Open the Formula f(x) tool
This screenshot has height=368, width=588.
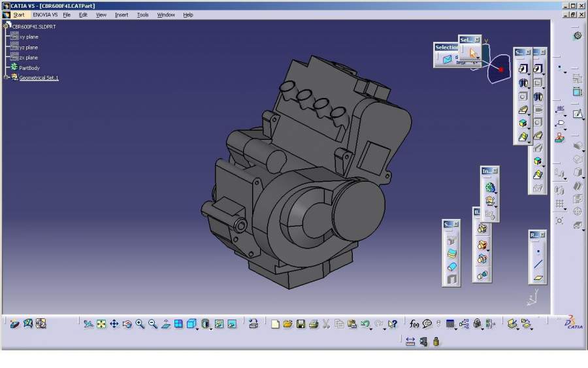[414, 324]
